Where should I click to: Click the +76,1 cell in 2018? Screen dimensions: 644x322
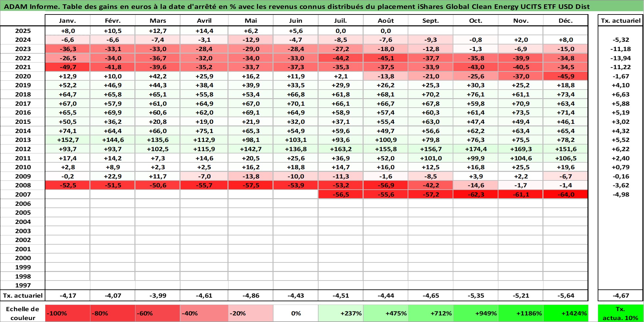(476, 94)
